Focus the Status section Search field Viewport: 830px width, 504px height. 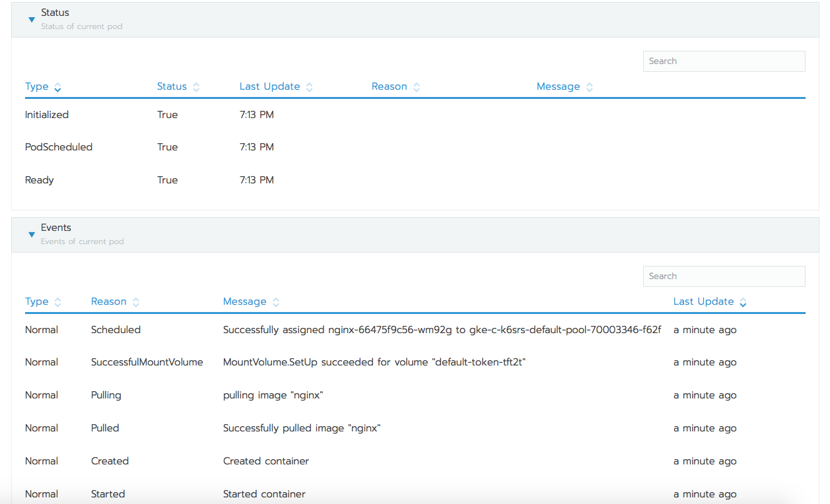click(724, 61)
